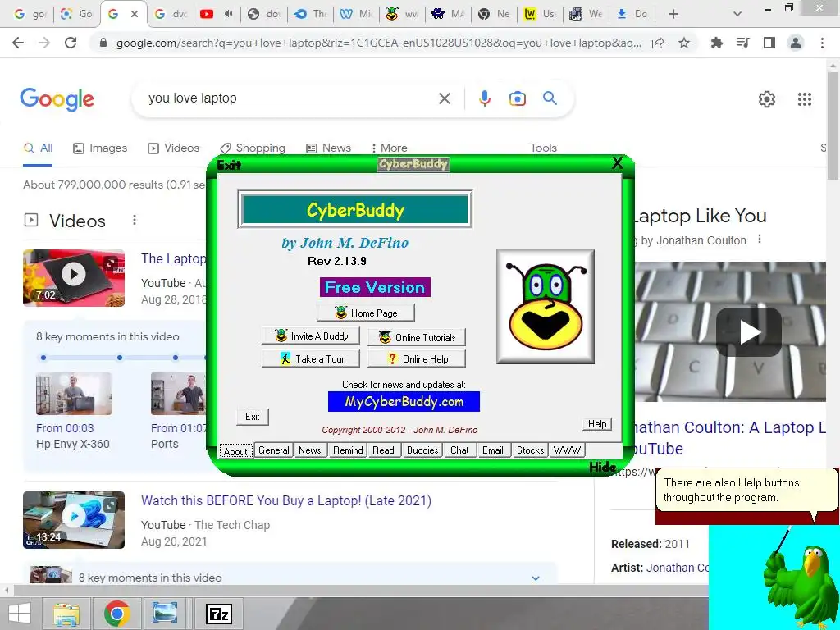840x630 pixels.
Task: Click the share page icon in the address bar
Action: [x=658, y=43]
